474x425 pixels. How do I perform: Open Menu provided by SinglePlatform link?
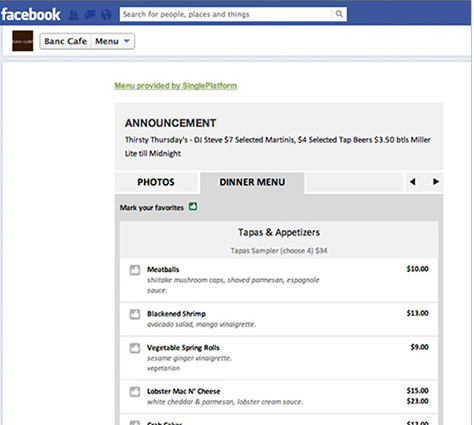176,86
